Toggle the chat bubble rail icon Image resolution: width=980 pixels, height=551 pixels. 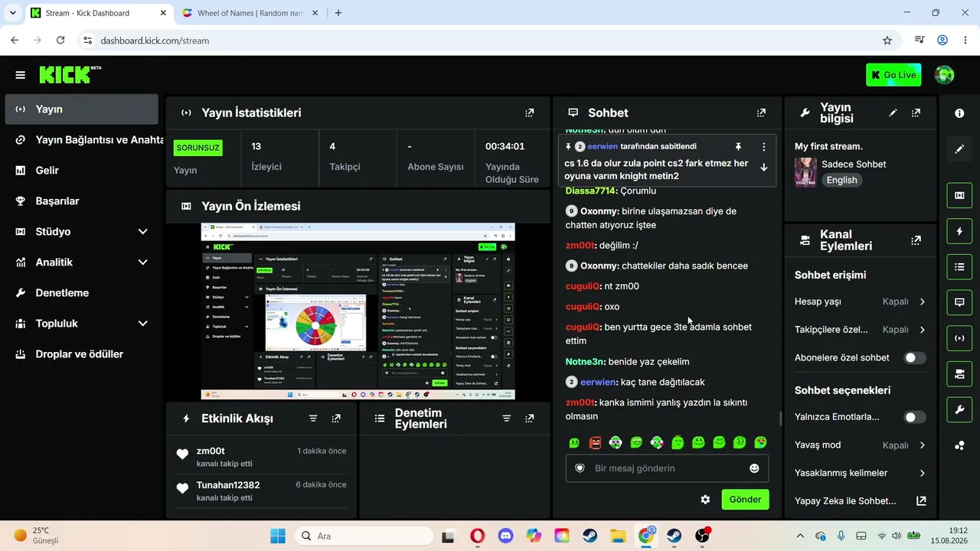pos(959,302)
